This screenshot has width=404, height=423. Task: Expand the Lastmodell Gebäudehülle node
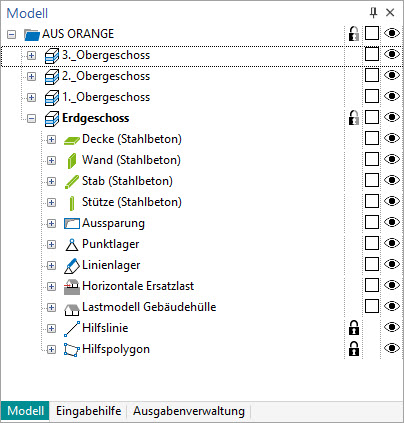(51, 307)
